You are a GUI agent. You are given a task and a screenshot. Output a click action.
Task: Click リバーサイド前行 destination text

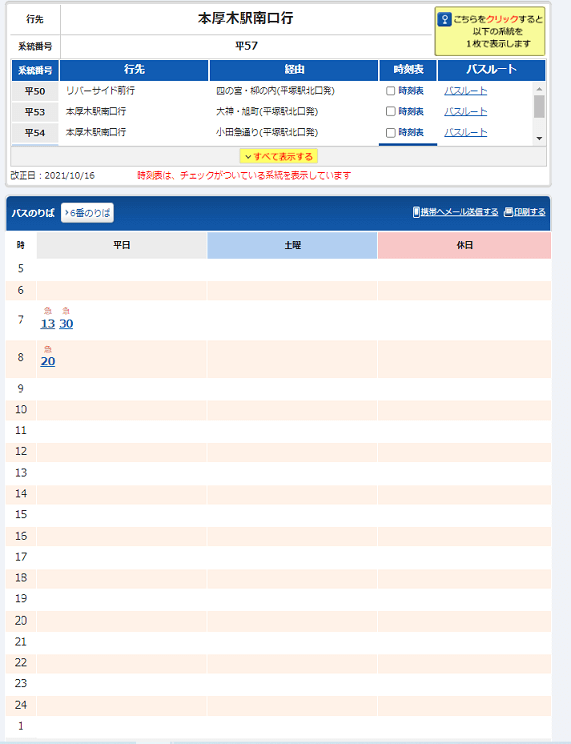[100, 91]
